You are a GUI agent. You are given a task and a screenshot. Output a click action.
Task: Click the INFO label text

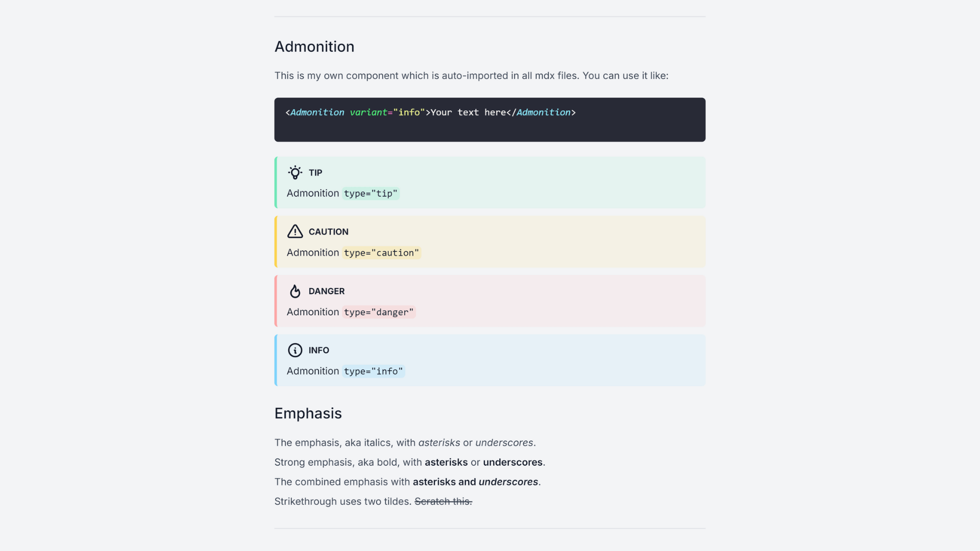click(318, 350)
